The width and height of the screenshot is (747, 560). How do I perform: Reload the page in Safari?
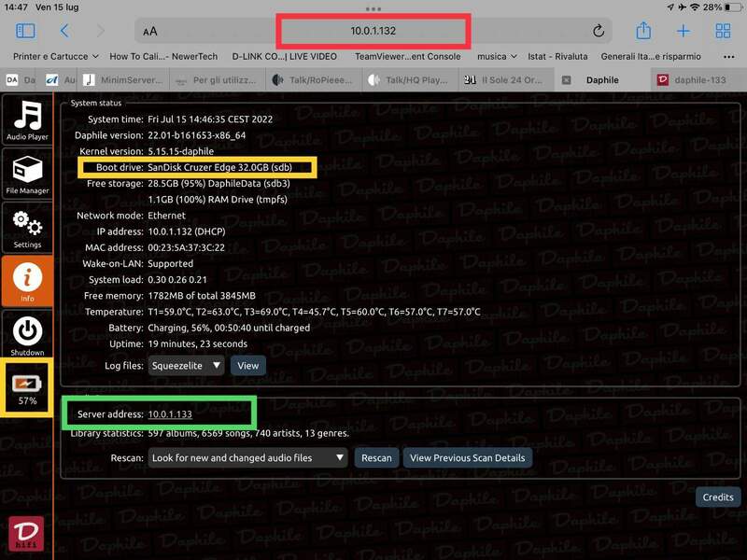pos(599,31)
